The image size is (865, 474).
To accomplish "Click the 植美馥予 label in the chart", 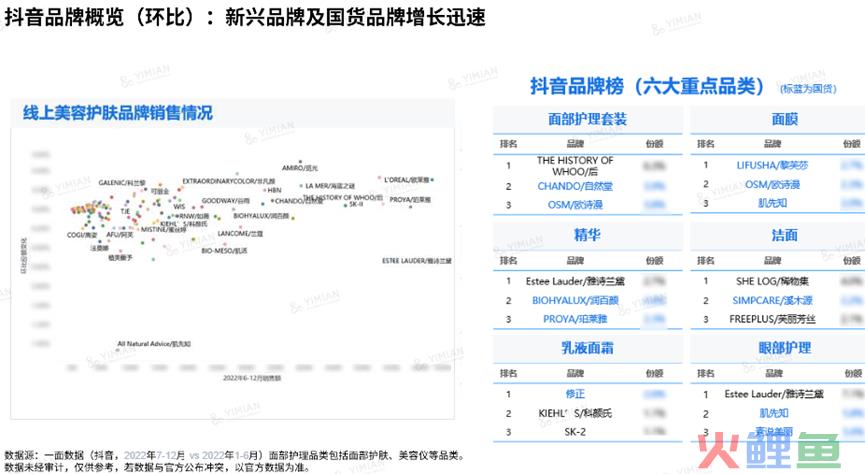I will click(x=120, y=258).
